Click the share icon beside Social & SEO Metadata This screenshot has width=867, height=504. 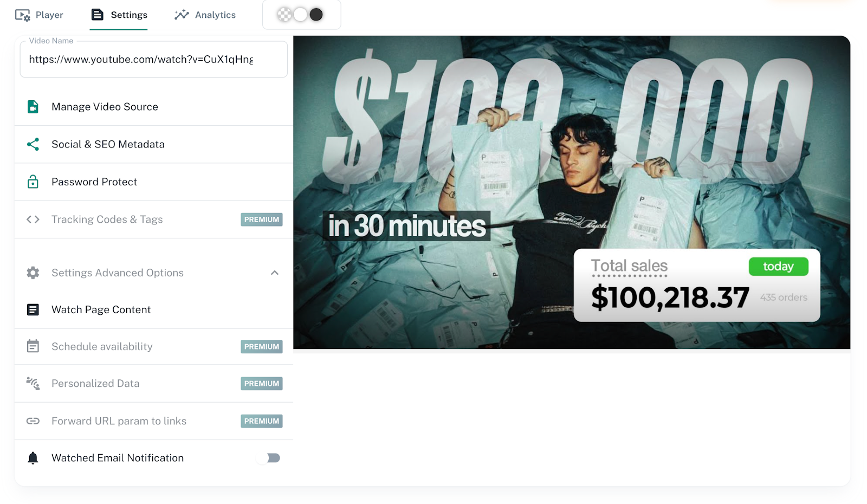pyautogui.click(x=33, y=144)
